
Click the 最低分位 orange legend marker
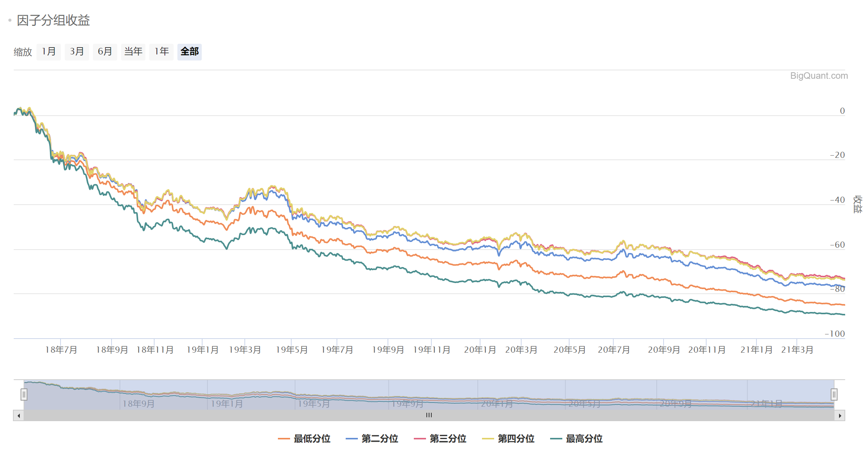[x=284, y=438]
